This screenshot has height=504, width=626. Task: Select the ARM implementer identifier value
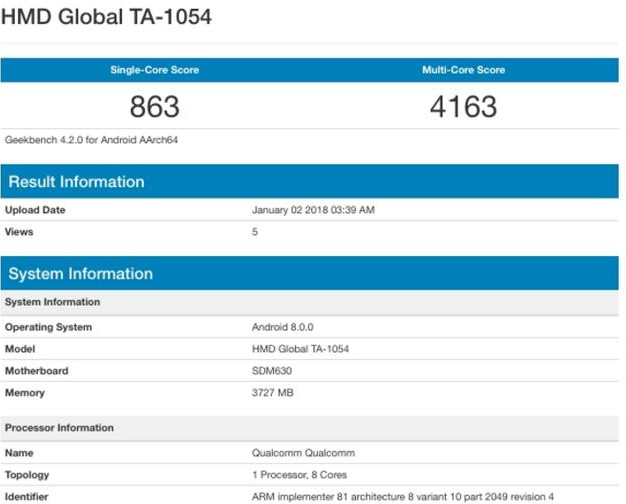pos(403,497)
